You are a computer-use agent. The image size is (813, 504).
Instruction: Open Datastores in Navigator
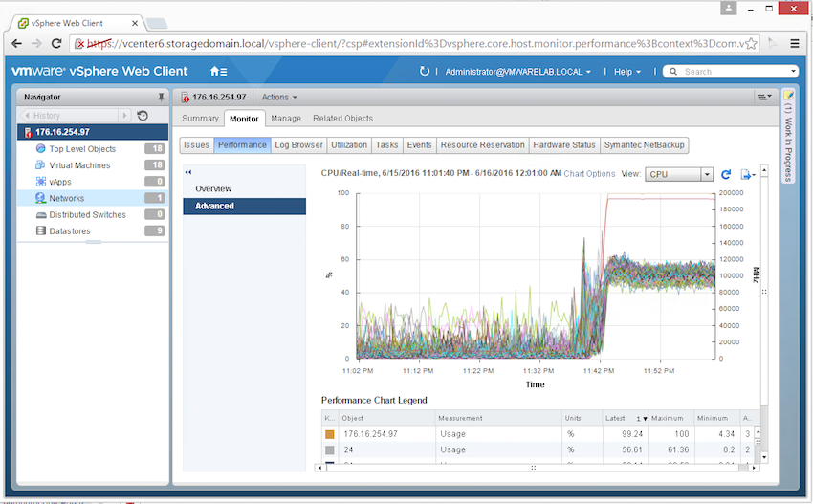(92, 230)
